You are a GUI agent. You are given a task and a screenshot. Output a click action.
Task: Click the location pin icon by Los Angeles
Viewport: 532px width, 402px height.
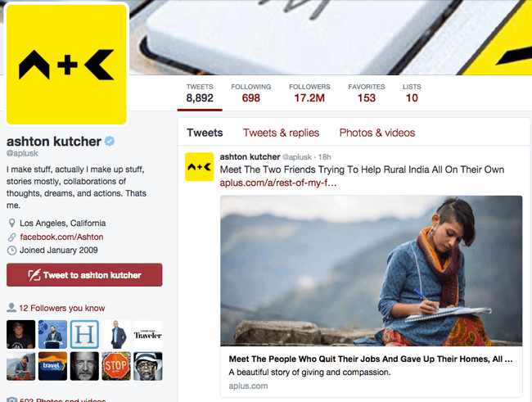tap(11, 223)
